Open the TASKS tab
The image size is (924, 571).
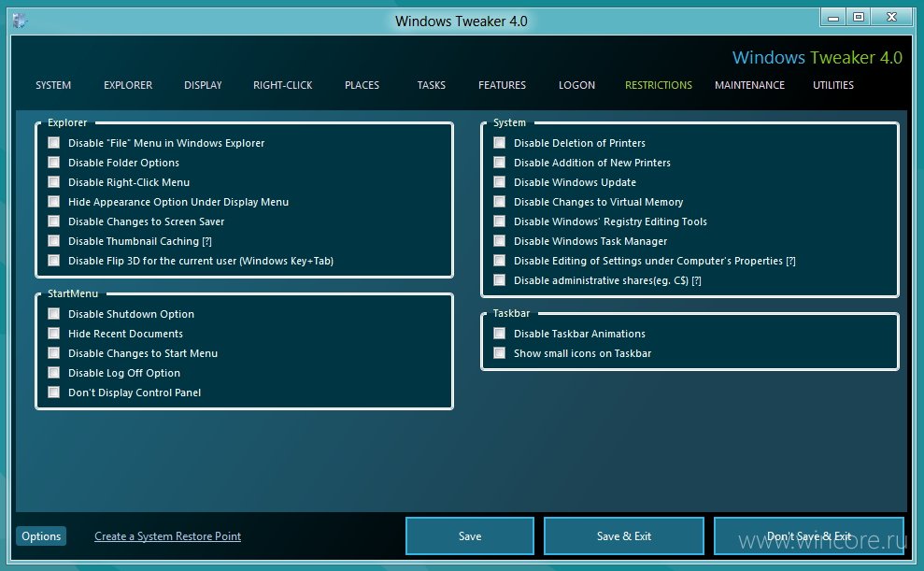(432, 85)
